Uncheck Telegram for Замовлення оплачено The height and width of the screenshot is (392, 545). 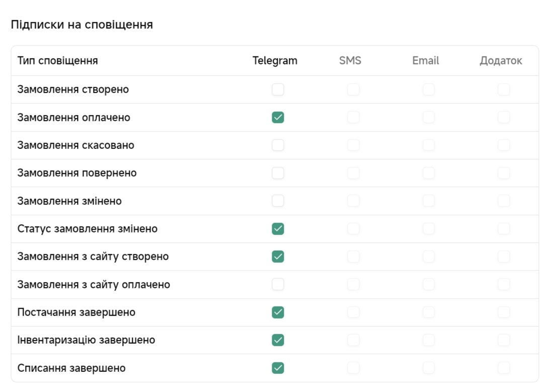[x=278, y=117]
